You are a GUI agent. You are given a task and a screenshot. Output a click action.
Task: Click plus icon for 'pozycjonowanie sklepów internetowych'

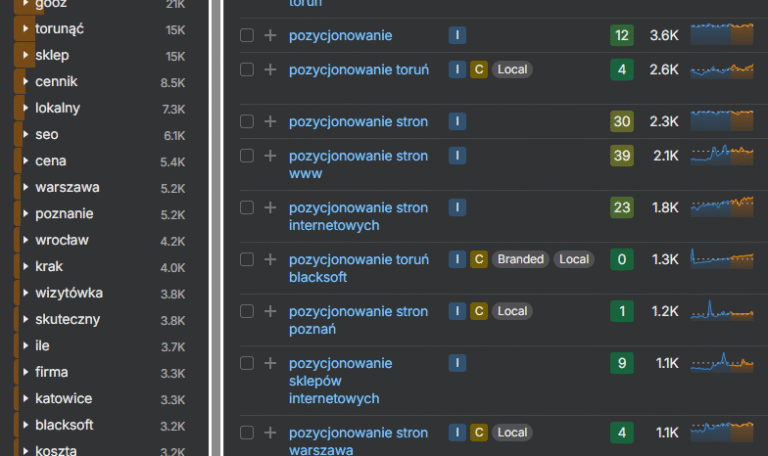(x=270, y=363)
